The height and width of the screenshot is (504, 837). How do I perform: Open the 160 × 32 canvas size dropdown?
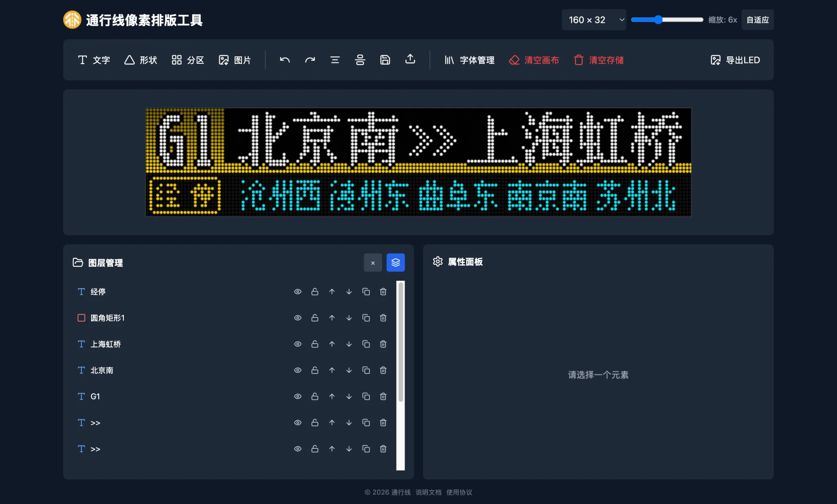pyautogui.click(x=594, y=19)
